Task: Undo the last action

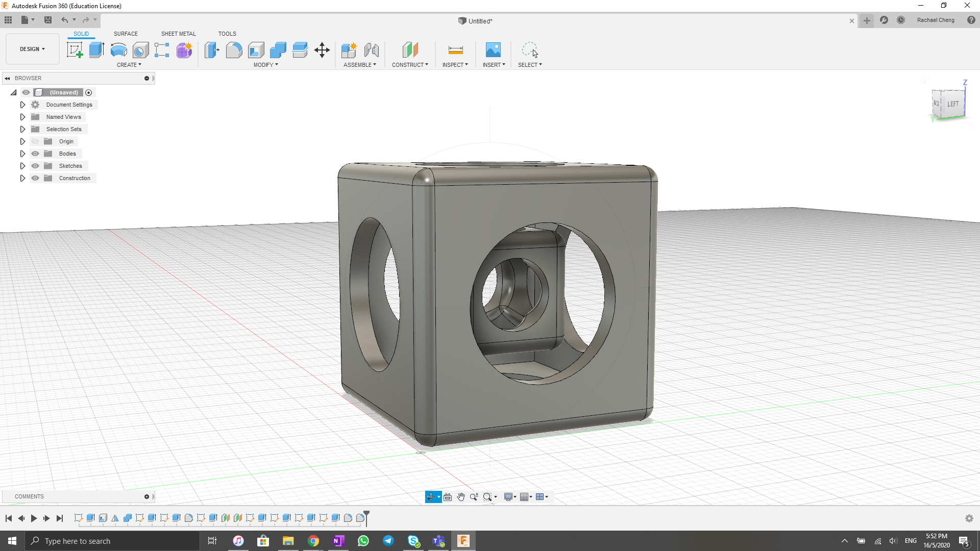Action: pos(65,20)
